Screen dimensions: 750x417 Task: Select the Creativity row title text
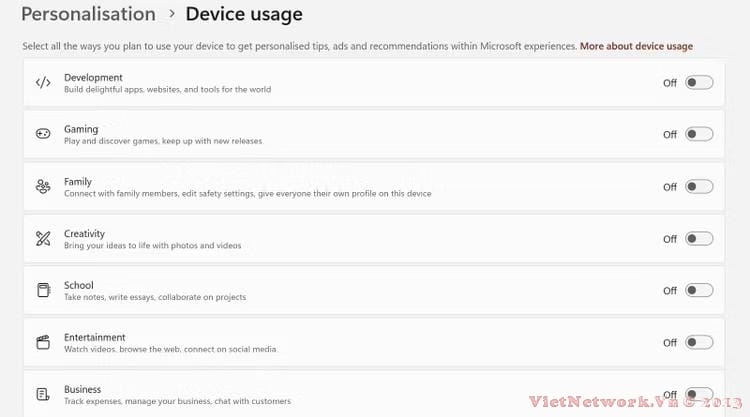point(84,233)
